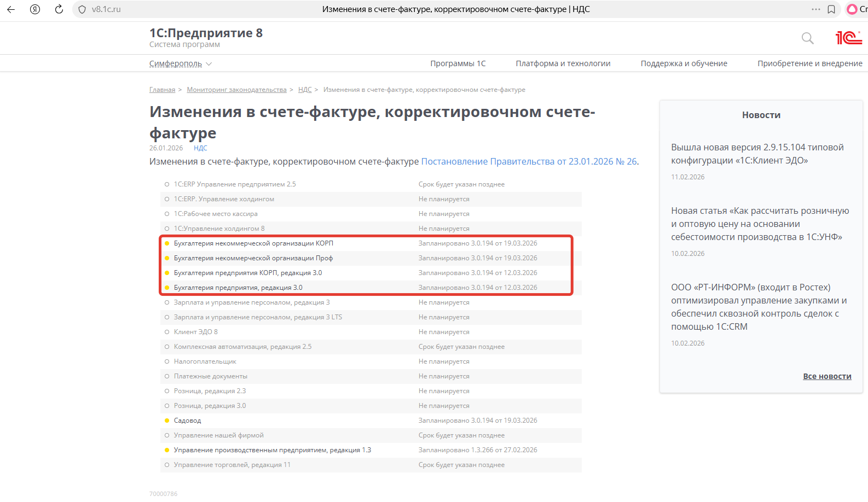Open the Поддержка и обучение menu

point(684,63)
